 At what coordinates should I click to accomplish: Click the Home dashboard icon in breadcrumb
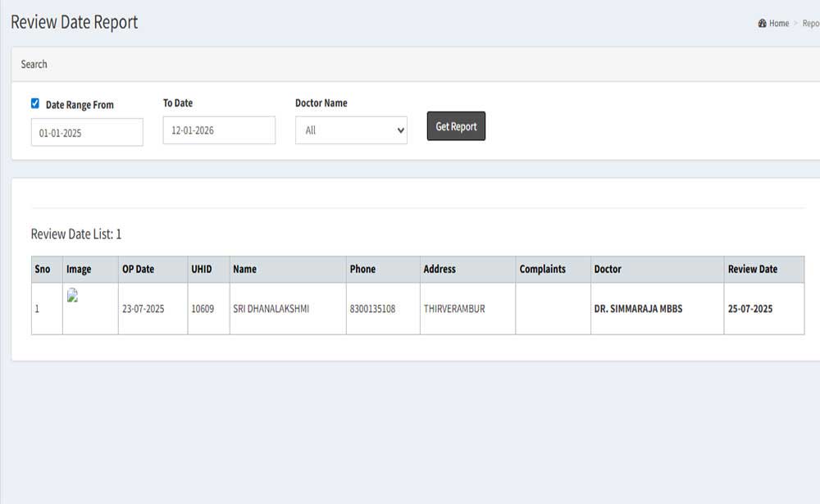pyautogui.click(x=763, y=24)
